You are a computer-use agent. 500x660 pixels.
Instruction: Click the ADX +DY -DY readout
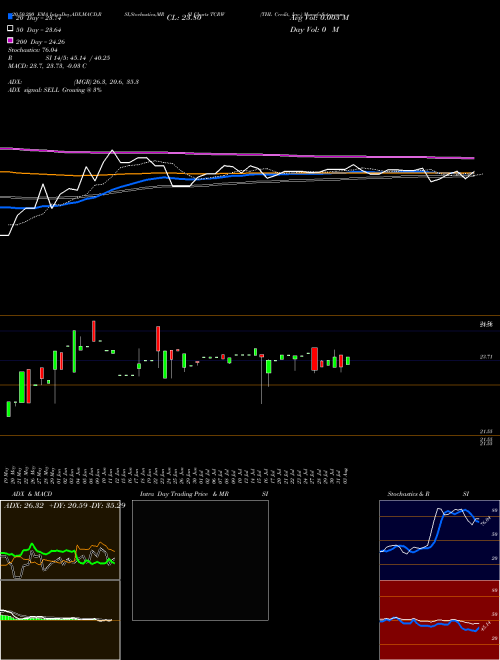point(64,505)
